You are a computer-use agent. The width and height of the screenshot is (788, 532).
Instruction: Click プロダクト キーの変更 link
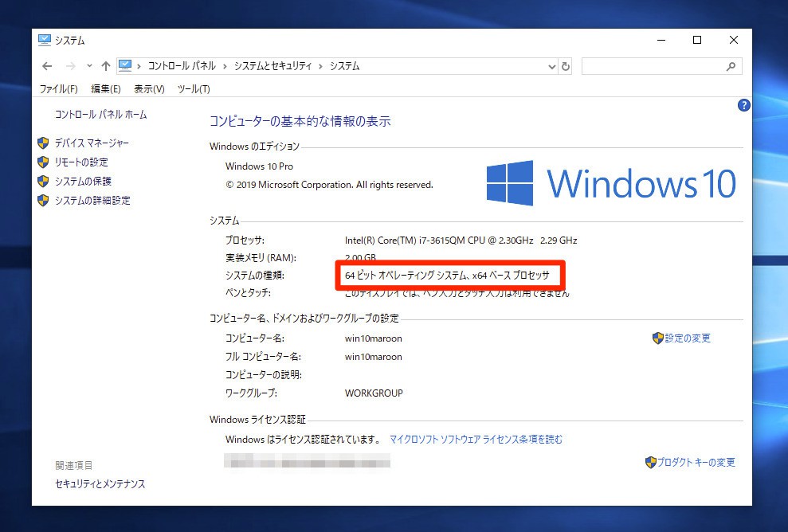[696, 462]
